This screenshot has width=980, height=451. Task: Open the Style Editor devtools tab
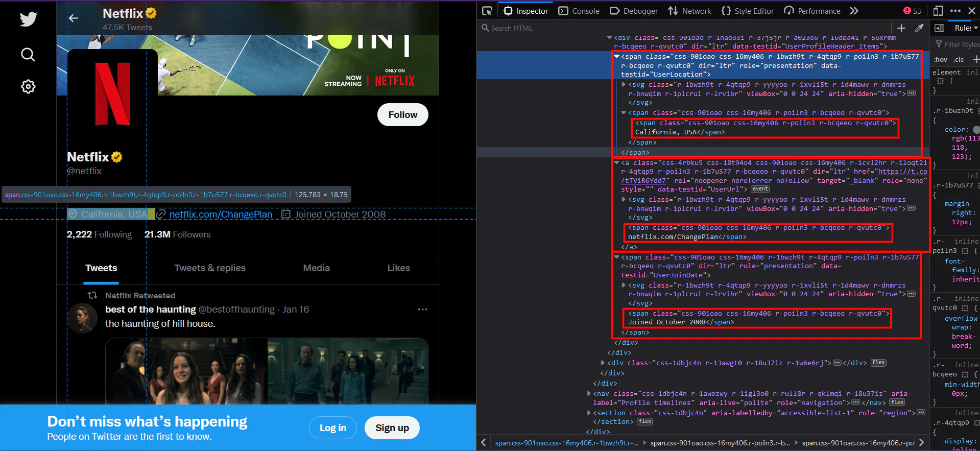click(748, 11)
